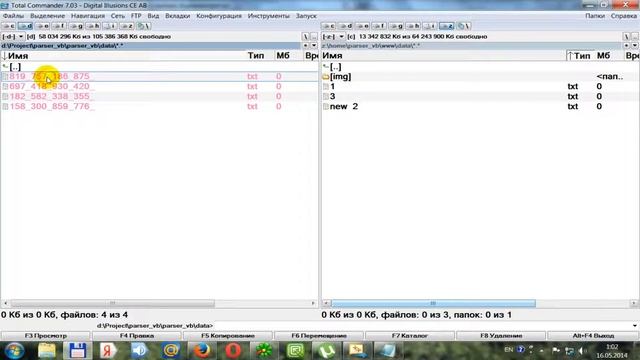Click into the command line input field
This screenshot has width=640, height=360.
(422, 326)
